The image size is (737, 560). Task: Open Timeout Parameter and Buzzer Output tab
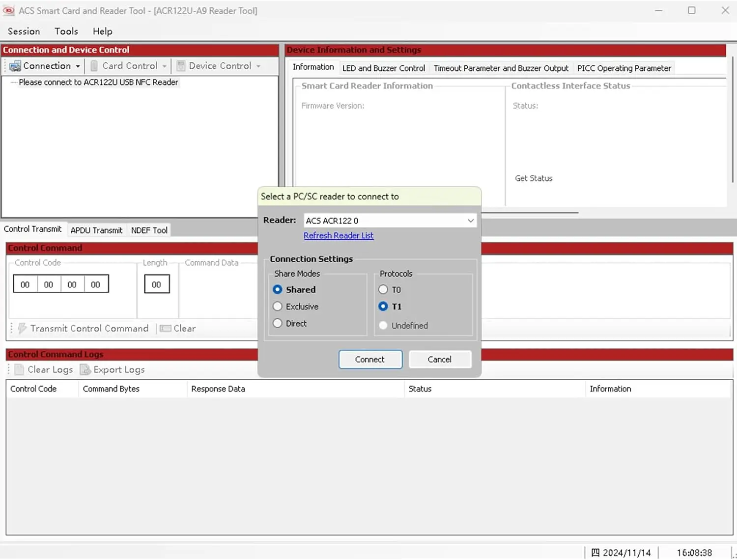(501, 68)
